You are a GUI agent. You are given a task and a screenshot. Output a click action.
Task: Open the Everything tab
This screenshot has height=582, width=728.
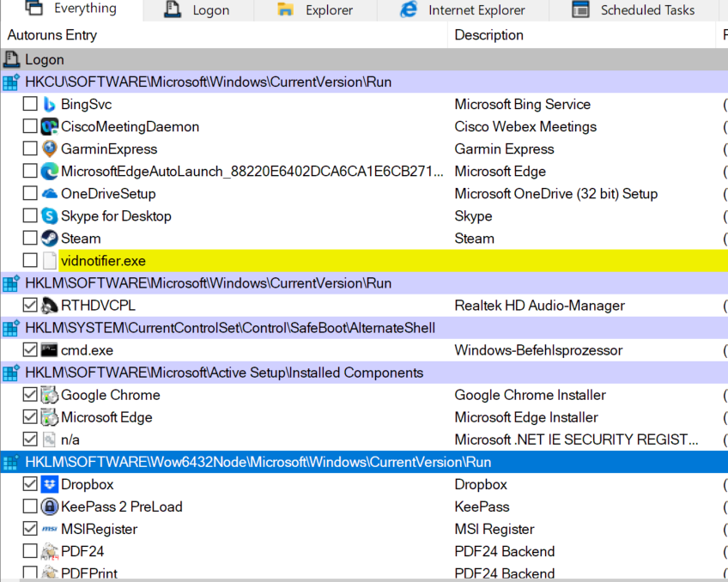click(72, 9)
